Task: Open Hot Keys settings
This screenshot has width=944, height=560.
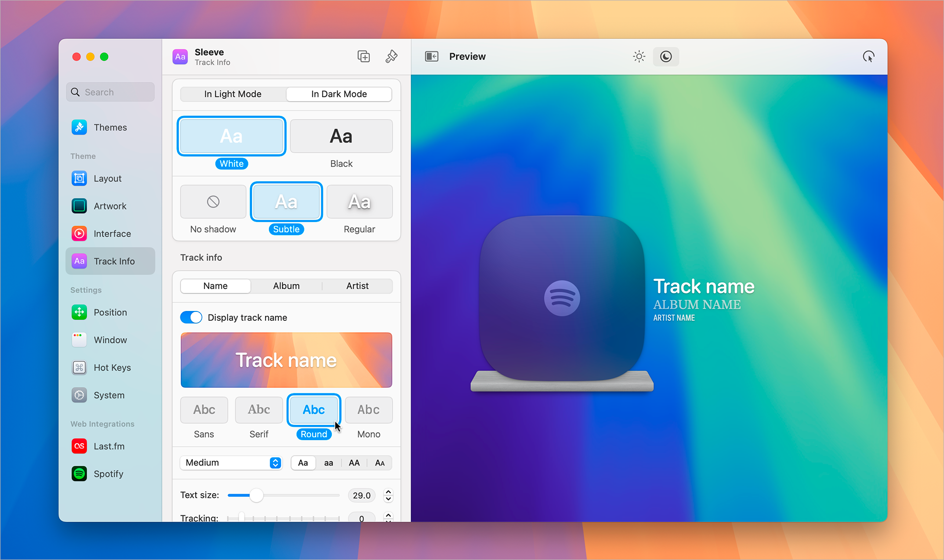Action: pyautogui.click(x=110, y=367)
